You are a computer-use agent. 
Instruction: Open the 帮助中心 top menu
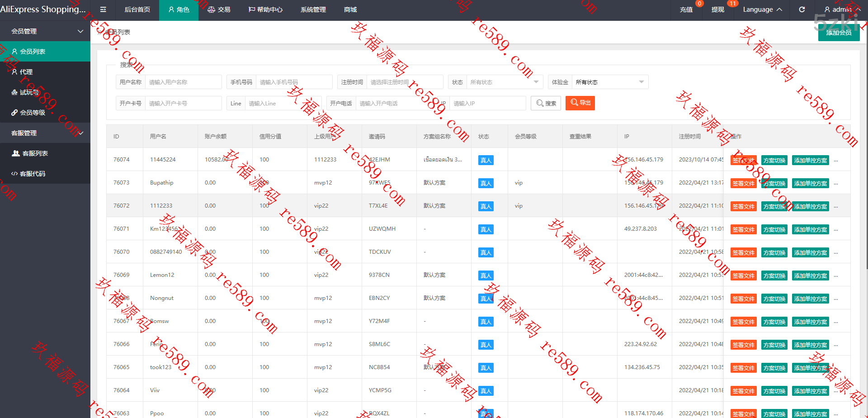click(266, 9)
